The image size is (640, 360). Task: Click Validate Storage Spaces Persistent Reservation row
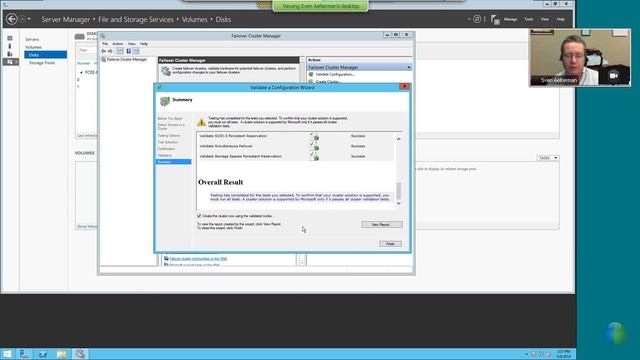point(296,156)
